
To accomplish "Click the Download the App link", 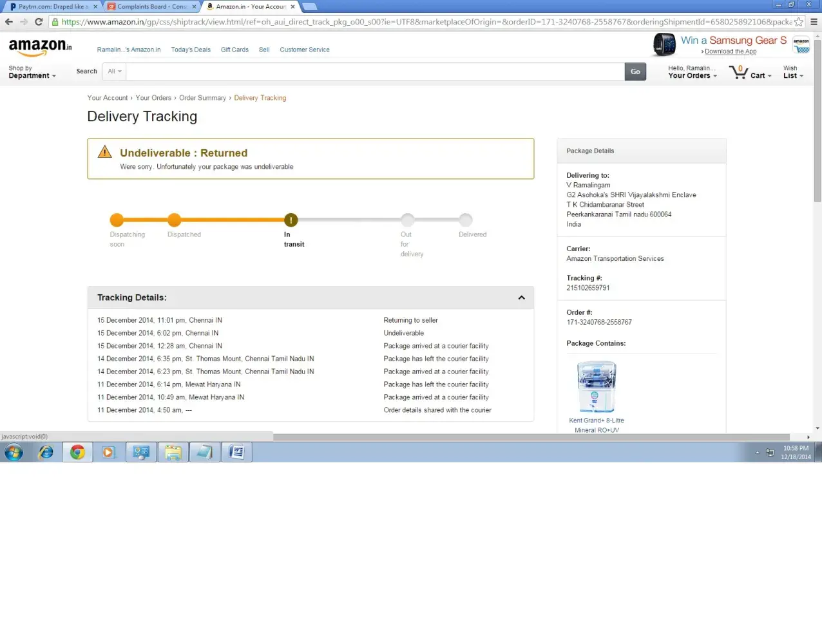I will (731, 52).
